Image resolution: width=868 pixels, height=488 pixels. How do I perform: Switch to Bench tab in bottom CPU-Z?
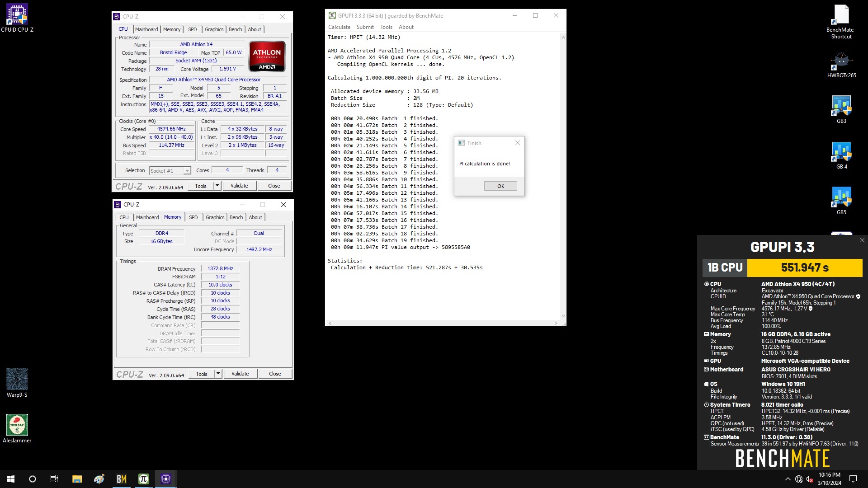(236, 217)
